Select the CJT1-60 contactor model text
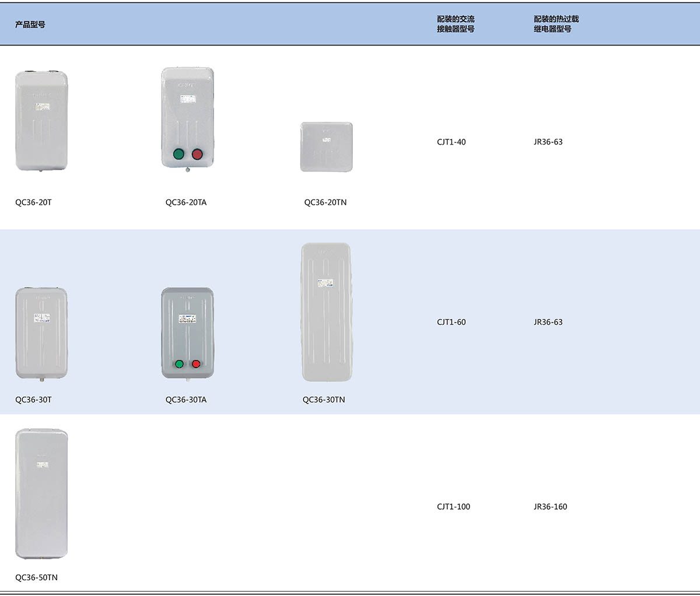 pyautogui.click(x=451, y=322)
